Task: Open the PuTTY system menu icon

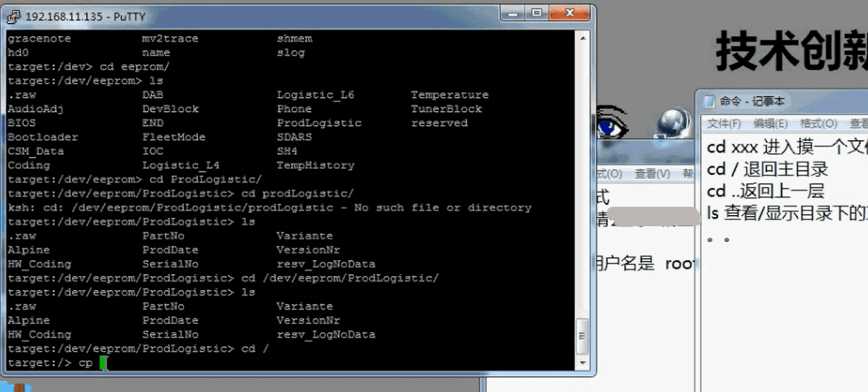Action: (13, 15)
